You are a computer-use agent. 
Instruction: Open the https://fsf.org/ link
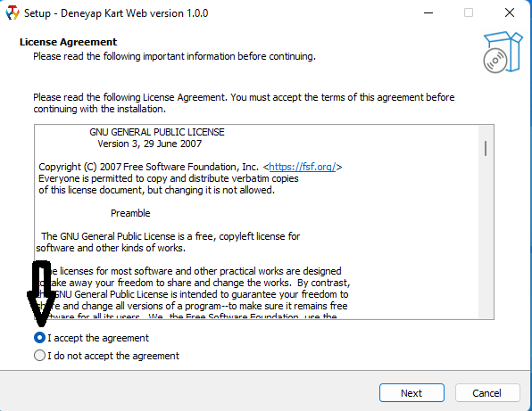(303, 167)
